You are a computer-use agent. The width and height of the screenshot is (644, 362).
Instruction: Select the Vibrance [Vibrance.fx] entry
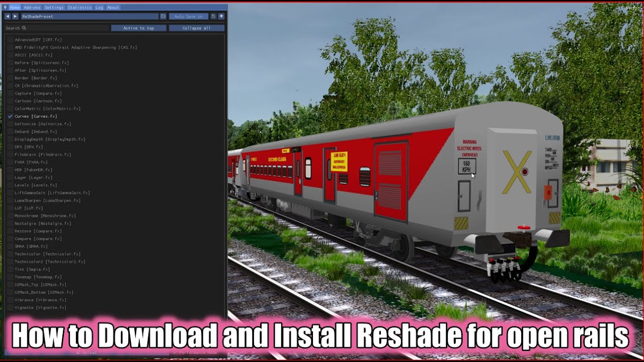click(x=40, y=300)
